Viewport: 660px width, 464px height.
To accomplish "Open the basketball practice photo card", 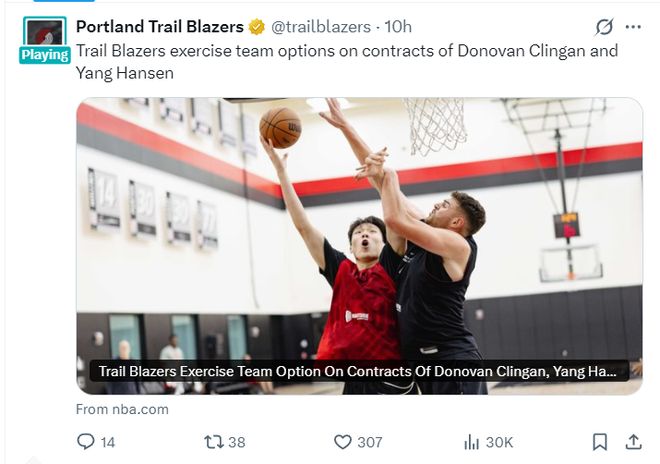I will (359, 246).
